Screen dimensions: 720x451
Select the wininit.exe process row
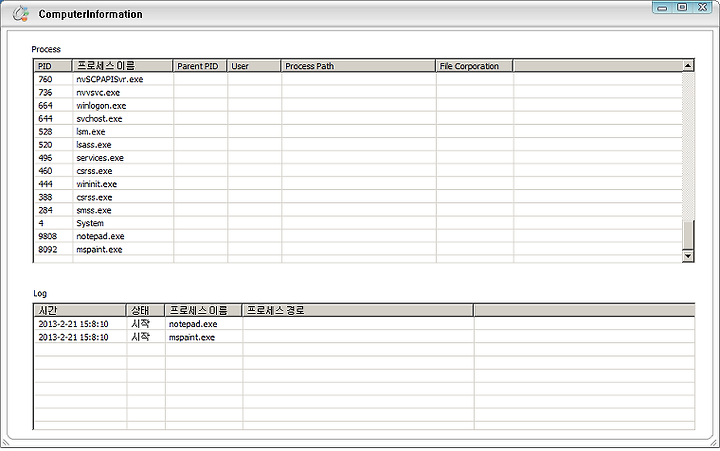tap(359, 184)
